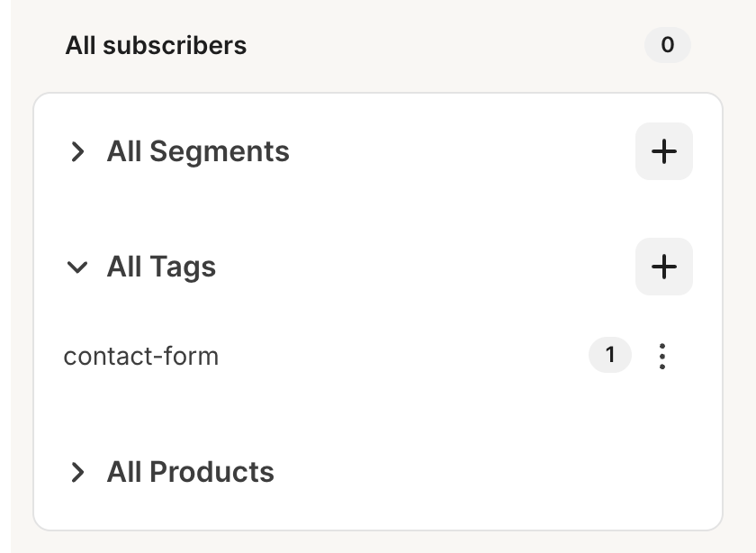Screen dimensions: 756x553
Task: Click the All Products label text
Action: tap(190, 472)
